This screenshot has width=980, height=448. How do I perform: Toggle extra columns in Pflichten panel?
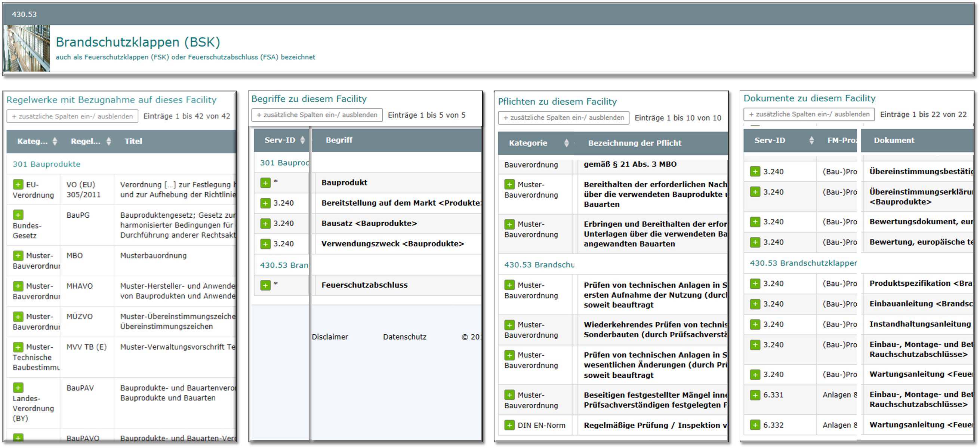pos(563,118)
